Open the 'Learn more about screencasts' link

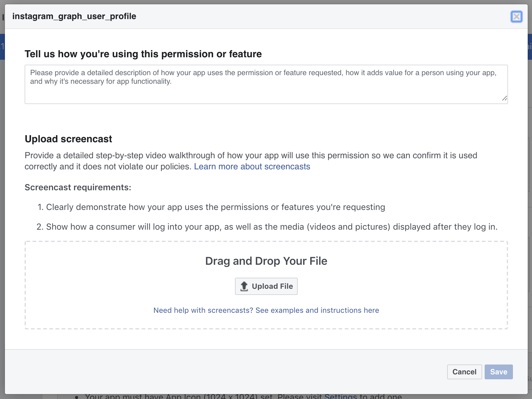pos(252,167)
